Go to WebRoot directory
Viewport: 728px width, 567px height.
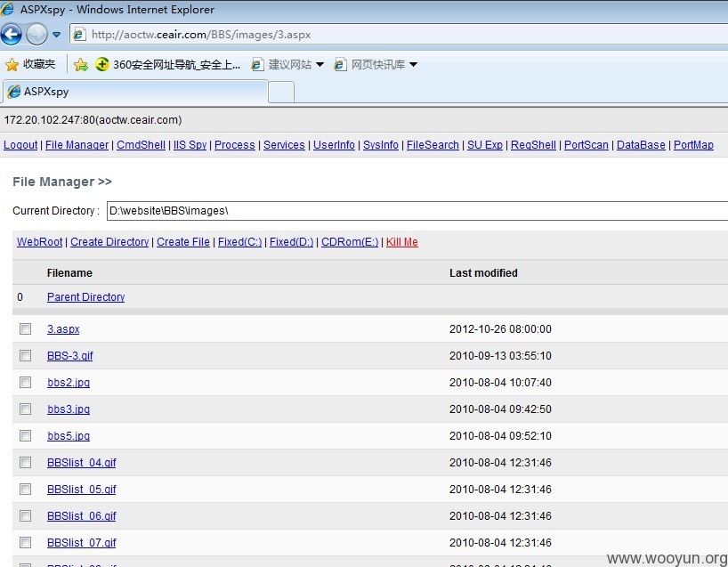pos(39,242)
